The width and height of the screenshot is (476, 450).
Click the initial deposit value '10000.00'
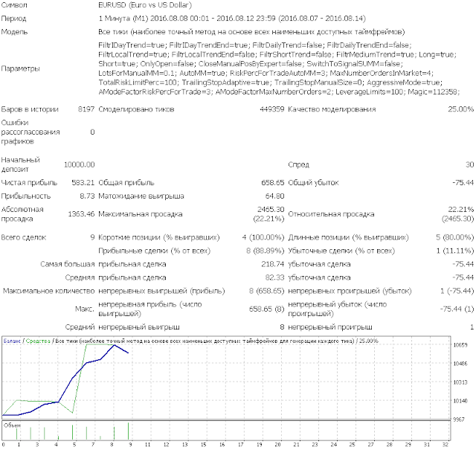80,164
